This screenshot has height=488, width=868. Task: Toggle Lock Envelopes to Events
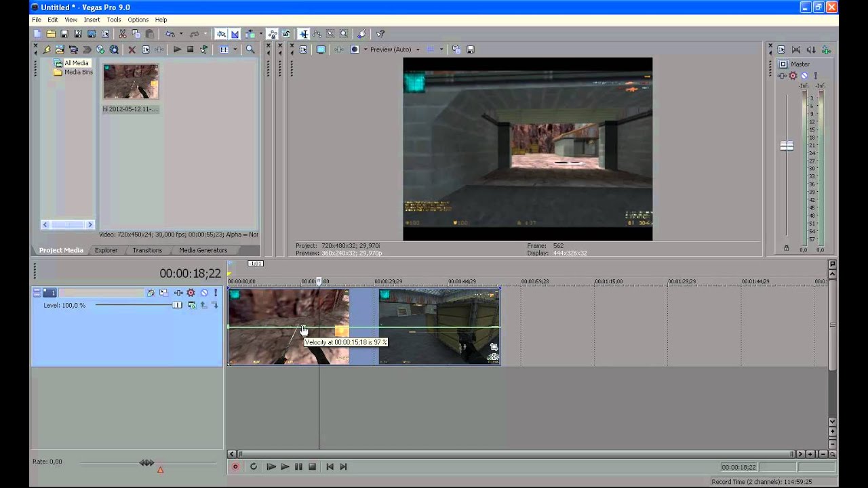pyautogui.click(x=273, y=34)
